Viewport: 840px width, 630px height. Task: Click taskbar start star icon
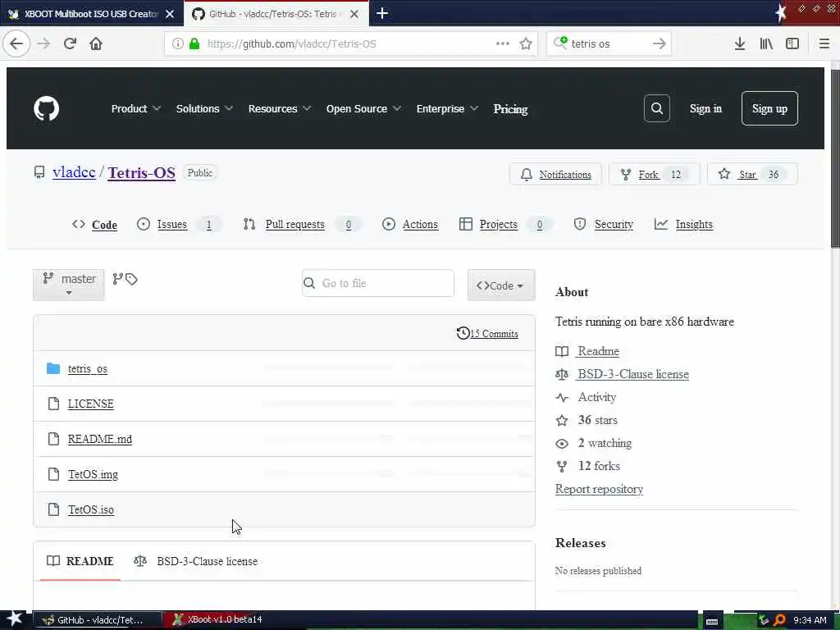(15, 620)
